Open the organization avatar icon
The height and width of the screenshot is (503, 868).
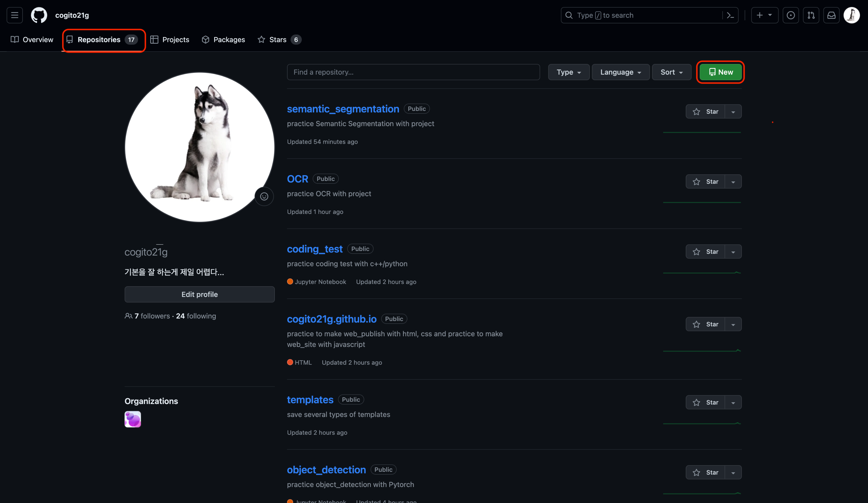(133, 419)
